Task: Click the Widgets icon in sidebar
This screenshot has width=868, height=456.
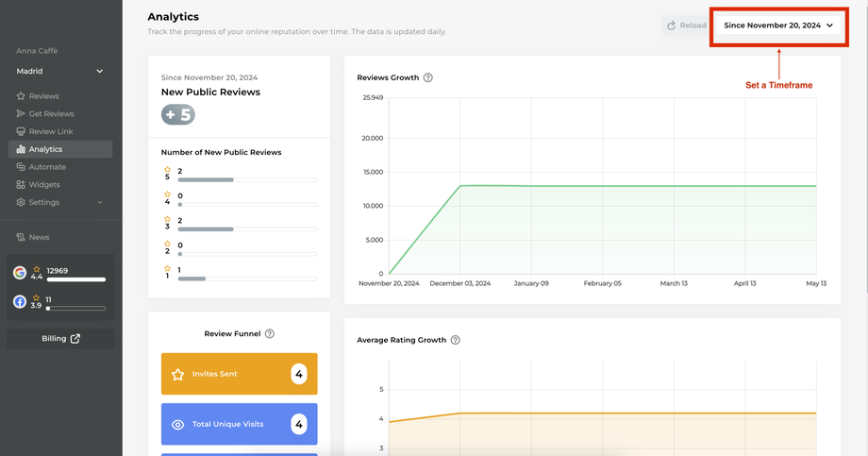Action: click(x=21, y=185)
